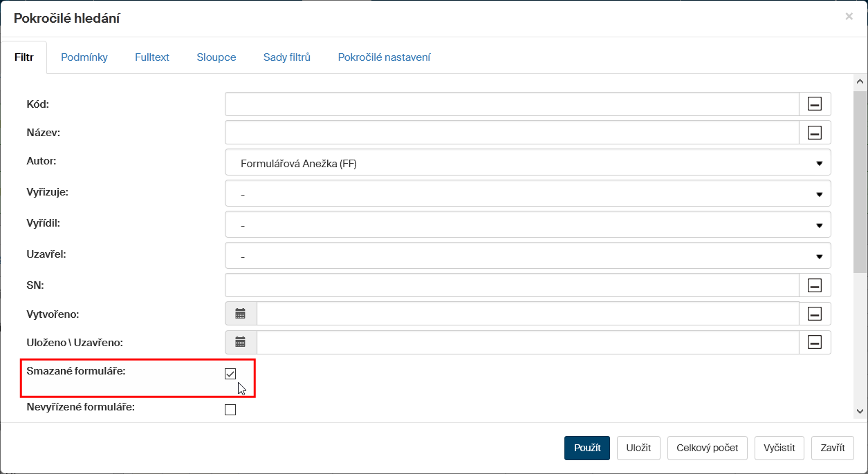Open calendar picker for Vytvořeno date
Viewport: 868px width, 474px height.
[x=241, y=314]
